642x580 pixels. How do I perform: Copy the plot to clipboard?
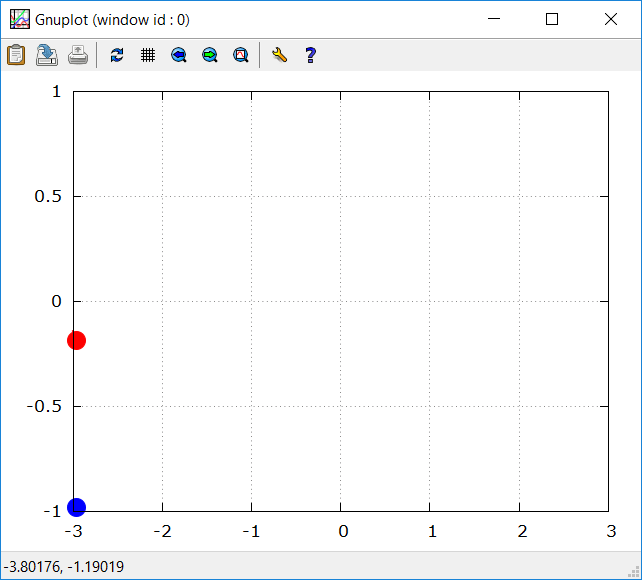[16, 55]
